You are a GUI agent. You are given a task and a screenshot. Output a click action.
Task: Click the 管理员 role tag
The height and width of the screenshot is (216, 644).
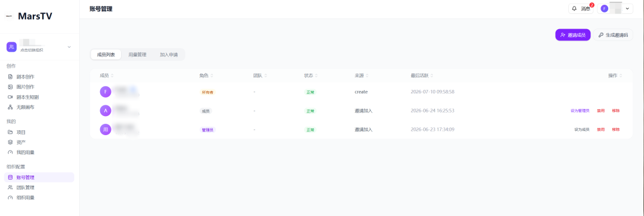point(208,130)
